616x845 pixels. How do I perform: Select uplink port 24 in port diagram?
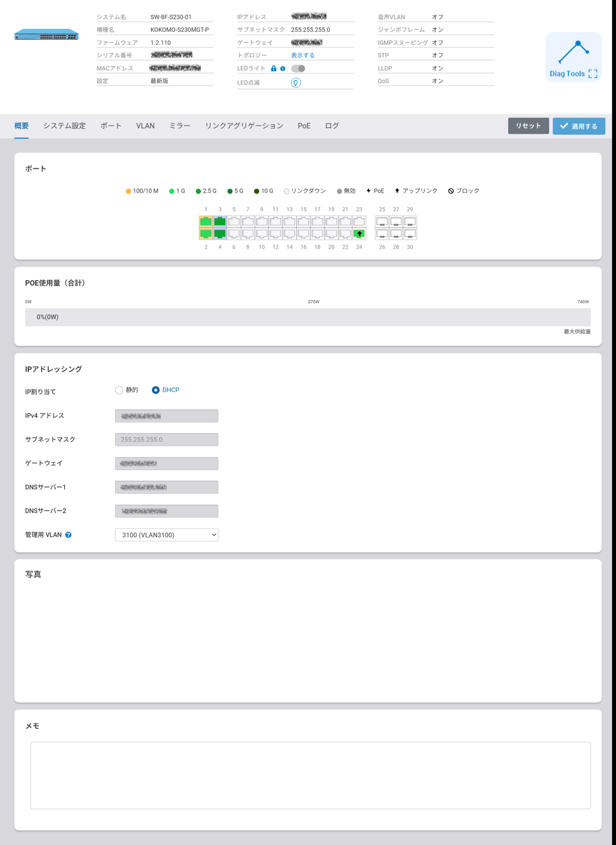pyautogui.click(x=359, y=234)
